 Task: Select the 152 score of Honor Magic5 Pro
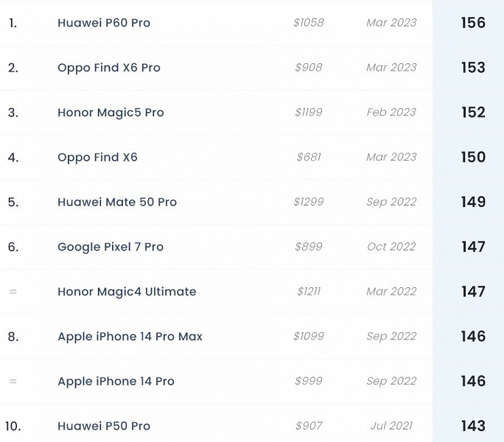(x=473, y=113)
